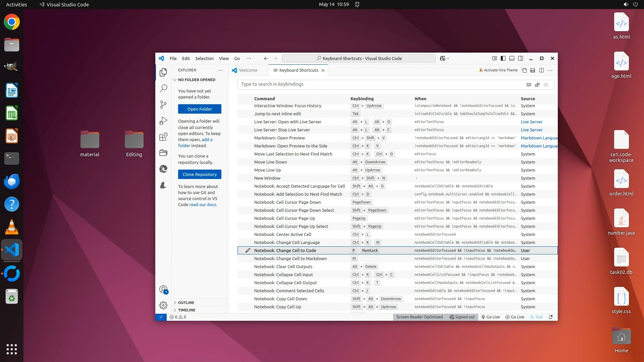Open Source Control view icon
Image resolution: width=644 pixels, height=362 pixels.
click(163, 105)
